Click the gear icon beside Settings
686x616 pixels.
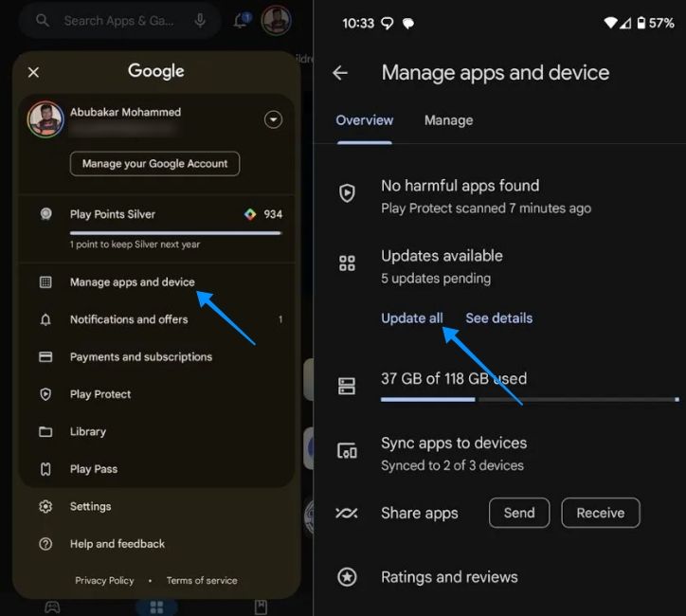point(45,507)
